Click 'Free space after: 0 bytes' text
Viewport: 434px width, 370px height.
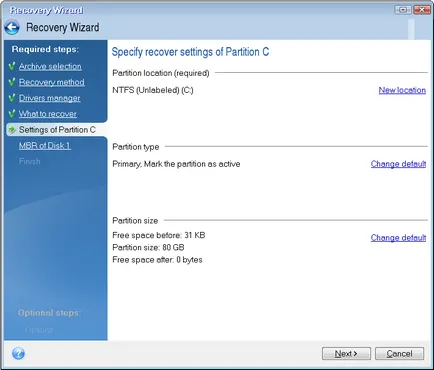[x=157, y=260]
